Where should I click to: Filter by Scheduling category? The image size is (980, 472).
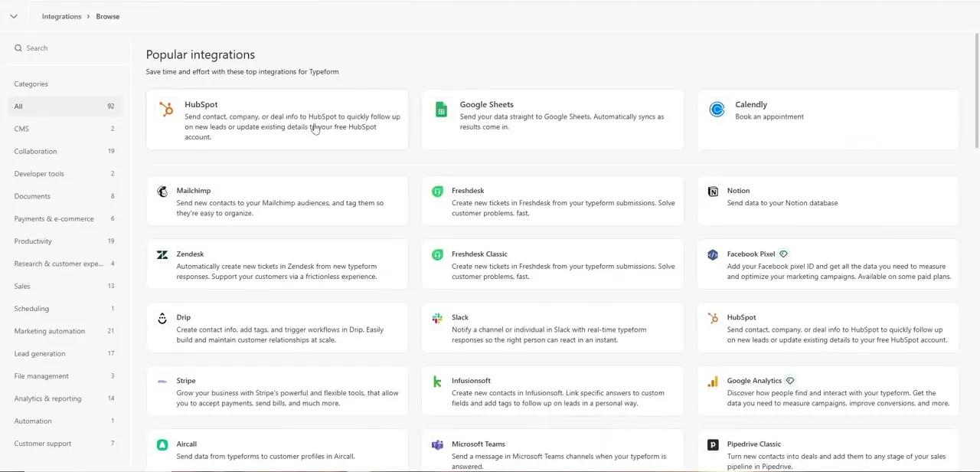click(x=64, y=308)
